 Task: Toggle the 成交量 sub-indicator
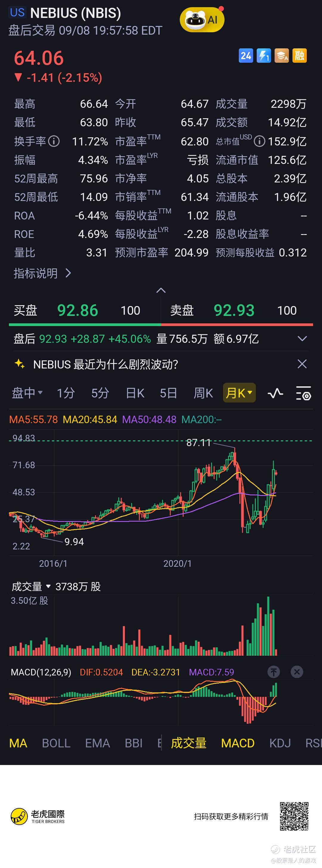[x=188, y=743]
